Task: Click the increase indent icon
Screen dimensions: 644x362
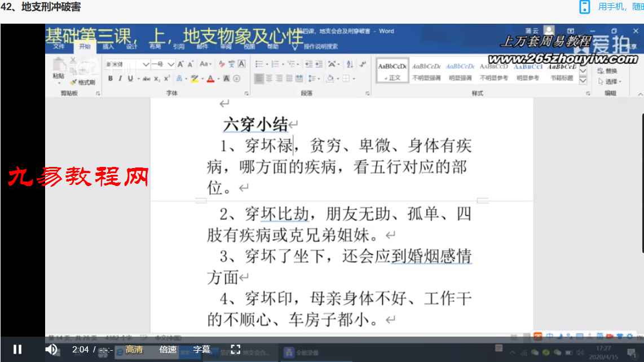Action: point(319,64)
